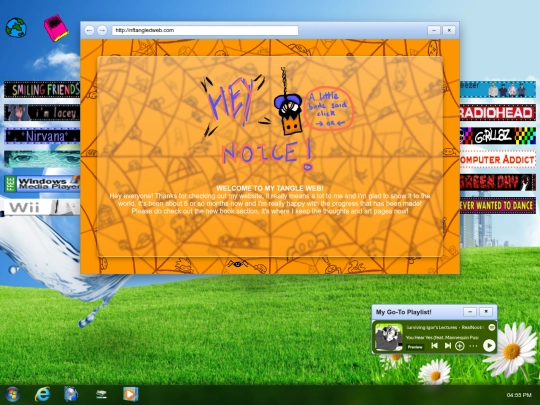Click the Computer Addict banner

point(498,159)
